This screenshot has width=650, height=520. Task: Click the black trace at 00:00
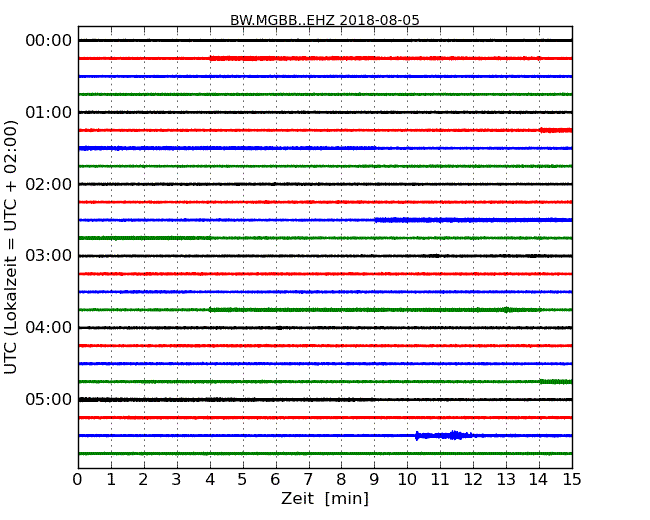point(325,40)
